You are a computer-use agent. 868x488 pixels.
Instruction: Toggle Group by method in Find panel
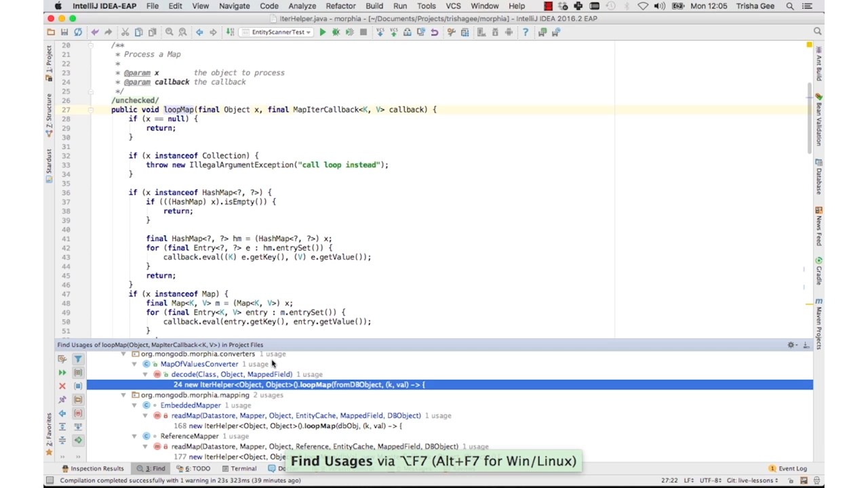point(78,413)
